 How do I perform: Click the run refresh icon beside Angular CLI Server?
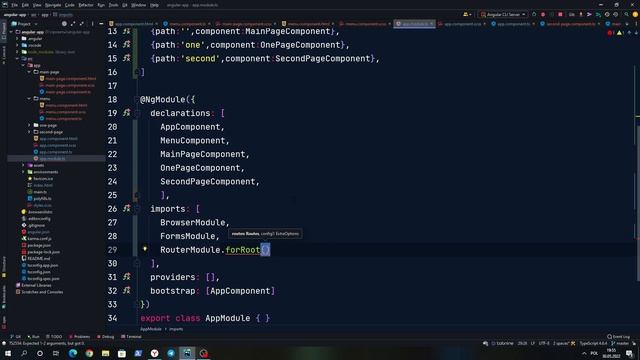tap(534, 14)
